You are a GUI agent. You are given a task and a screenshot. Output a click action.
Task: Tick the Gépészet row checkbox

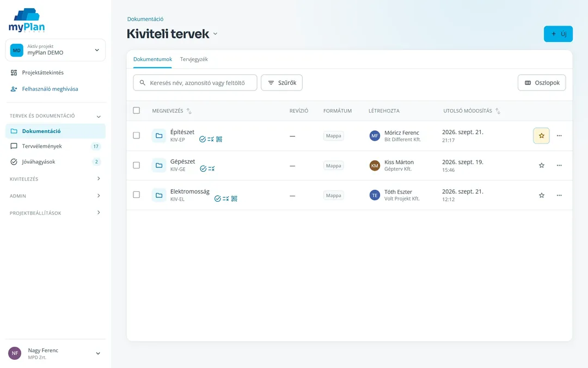tap(137, 165)
